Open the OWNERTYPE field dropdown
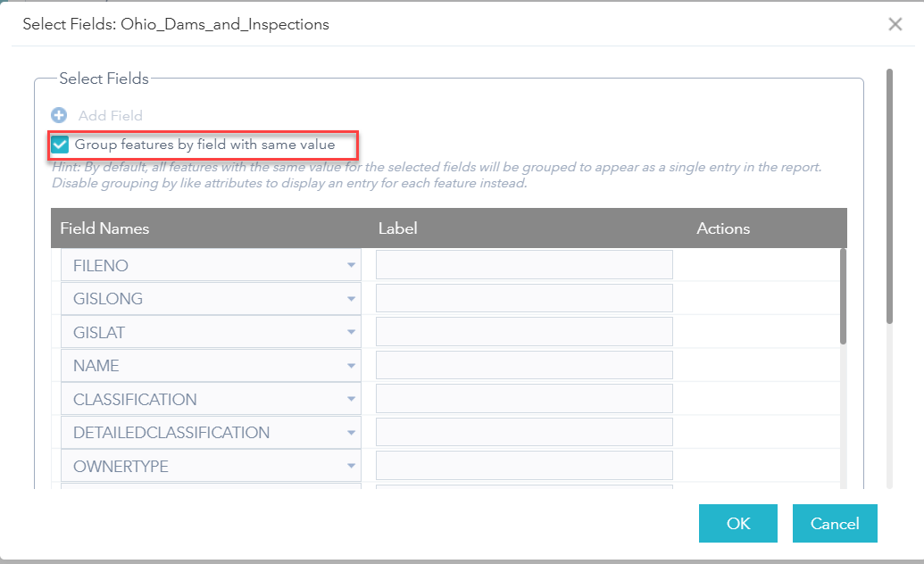The width and height of the screenshot is (924, 564). click(x=351, y=465)
